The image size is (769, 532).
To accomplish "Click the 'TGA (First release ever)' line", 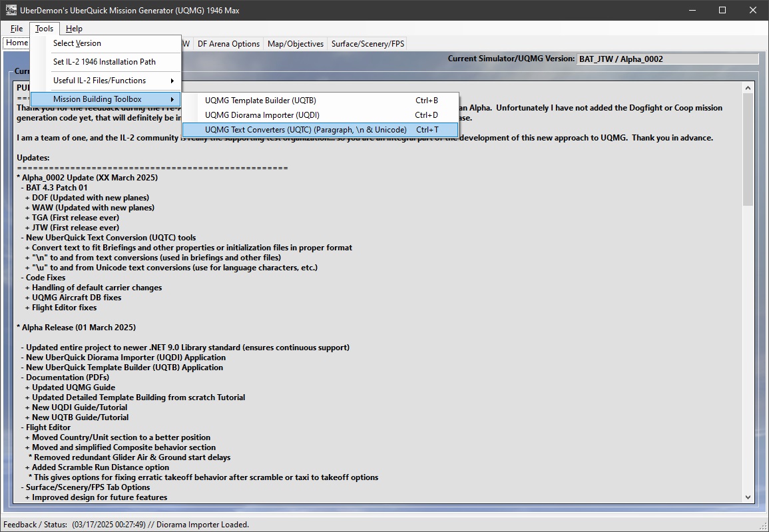I will click(x=72, y=218).
